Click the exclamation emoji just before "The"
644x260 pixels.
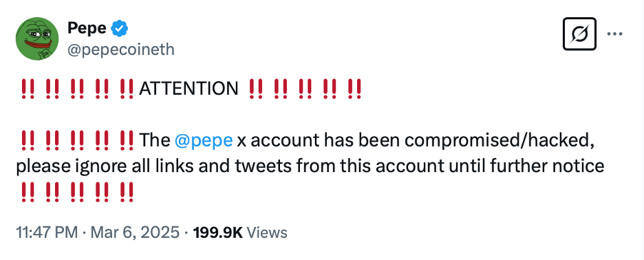[127, 140]
